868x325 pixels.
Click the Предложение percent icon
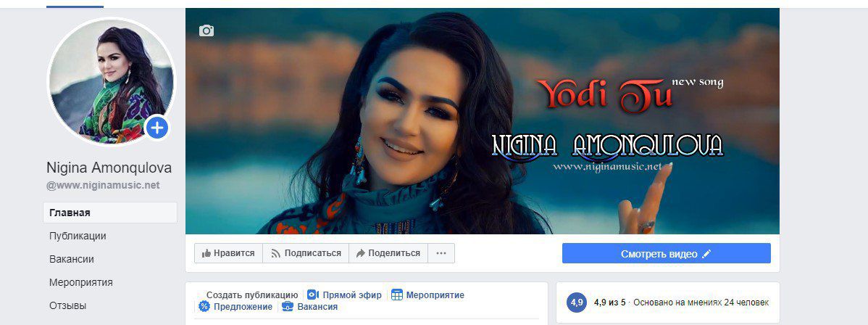click(x=204, y=306)
